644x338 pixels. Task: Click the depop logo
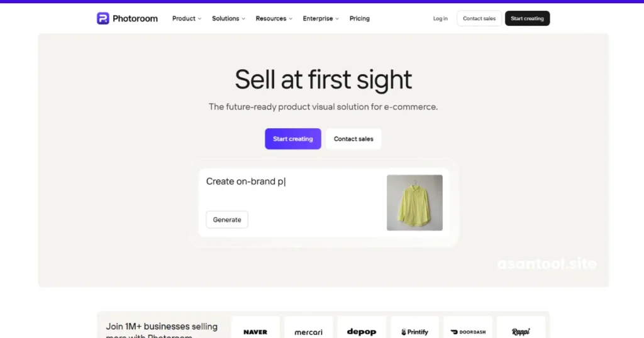tap(362, 332)
